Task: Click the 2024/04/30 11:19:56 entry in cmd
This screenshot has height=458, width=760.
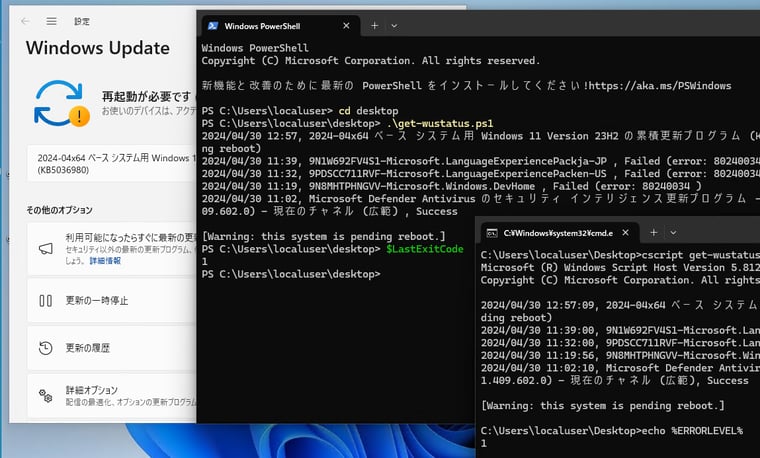Action: [620, 355]
